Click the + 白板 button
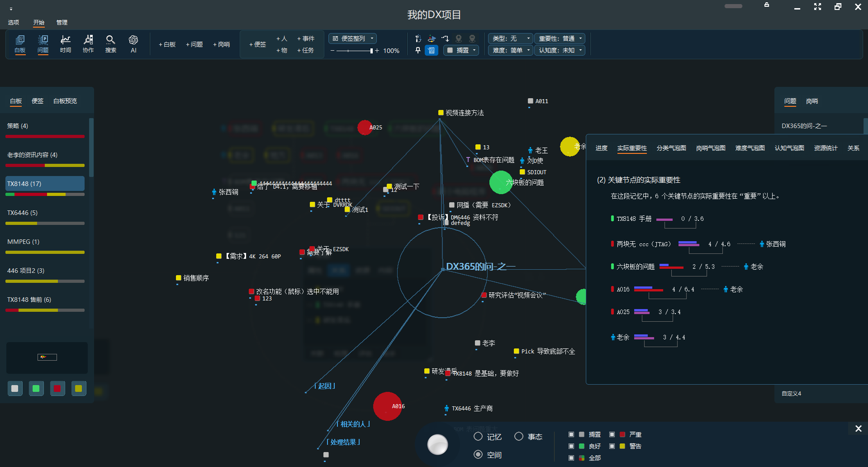The width and height of the screenshot is (868, 467). coord(167,44)
